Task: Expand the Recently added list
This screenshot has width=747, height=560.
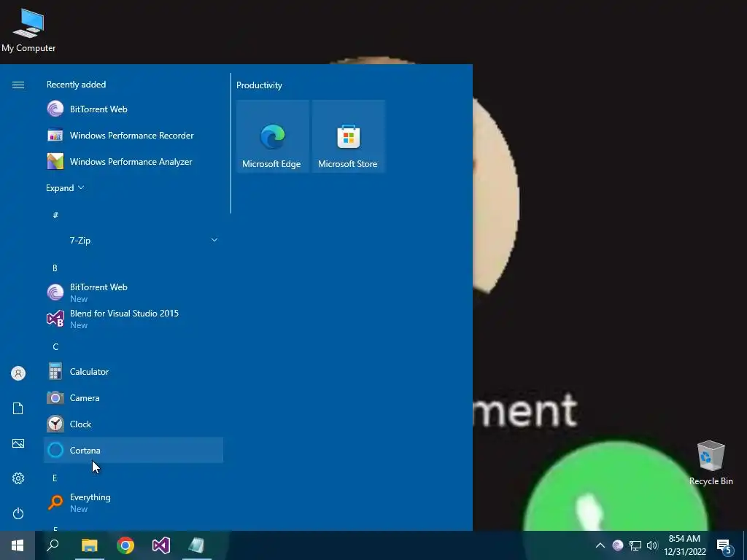Action: 65,187
